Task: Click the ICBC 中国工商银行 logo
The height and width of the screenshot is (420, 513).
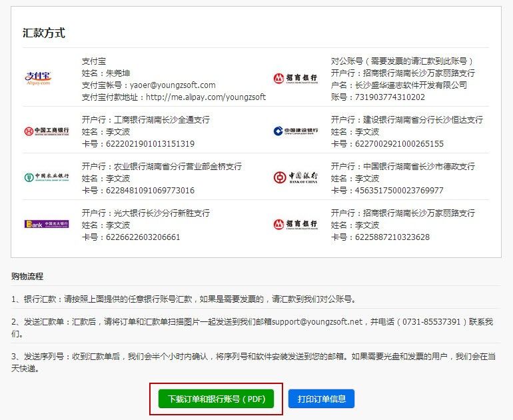Action: [47, 131]
